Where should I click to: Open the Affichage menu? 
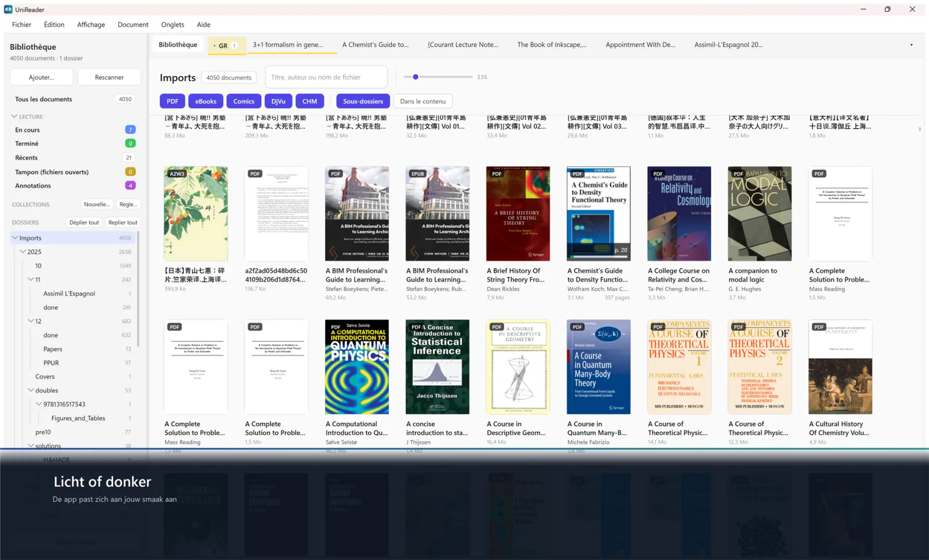(91, 24)
